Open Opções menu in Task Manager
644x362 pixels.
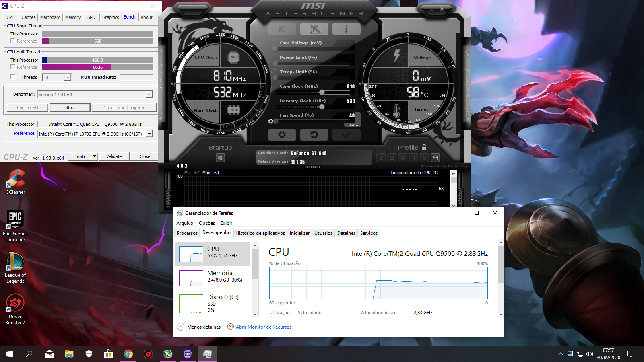207,223
